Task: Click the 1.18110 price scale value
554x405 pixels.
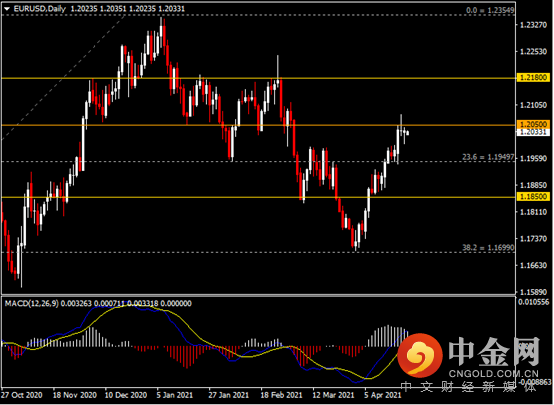Action: coord(533,212)
